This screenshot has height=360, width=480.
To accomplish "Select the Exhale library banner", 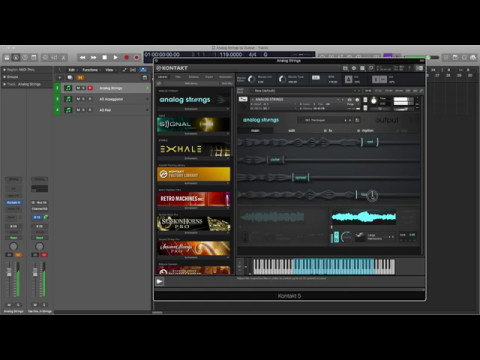I will point(193,149).
